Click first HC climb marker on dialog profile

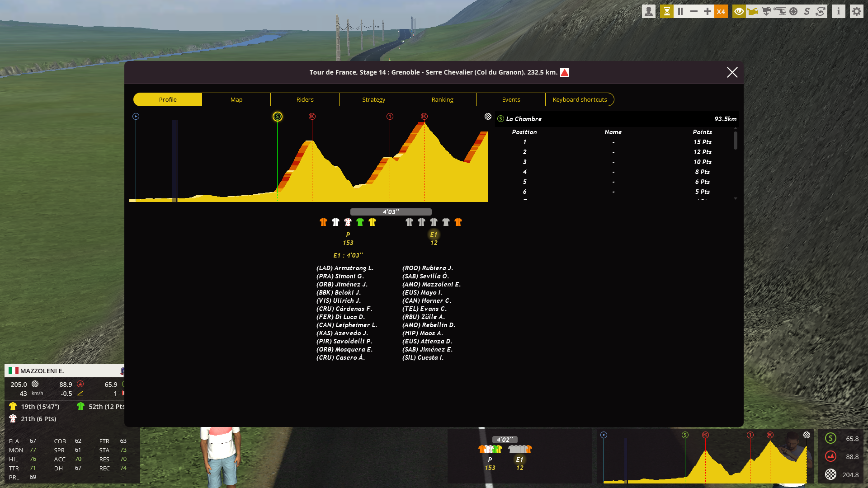click(312, 117)
